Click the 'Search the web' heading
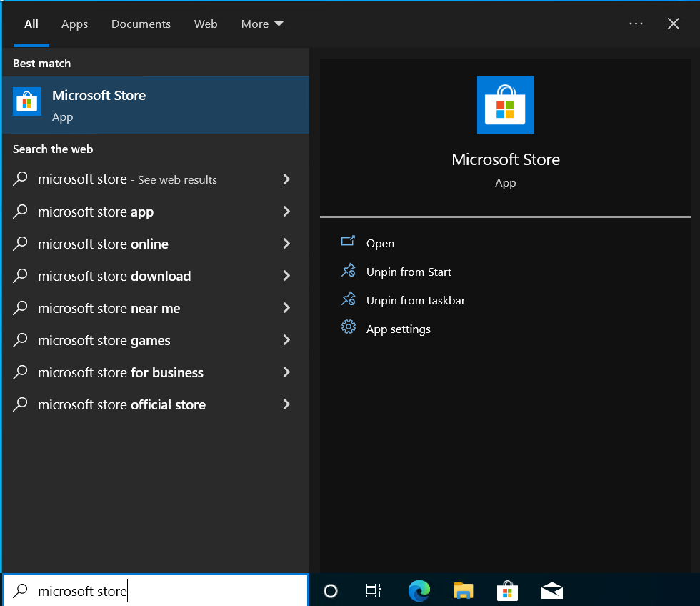 click(53, 149)
